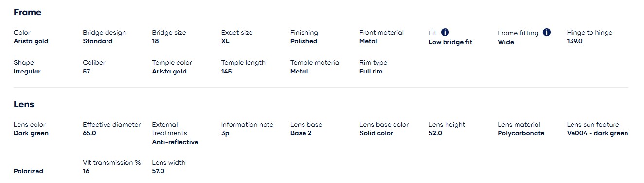Select the Anti-reflective treatment text

click(175, 142)
